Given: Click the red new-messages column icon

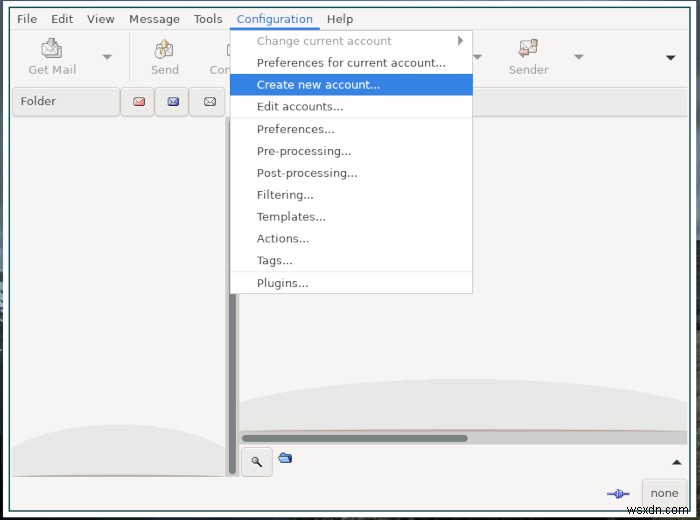Looking at the screenshot, I should click(x=139, y=102).
